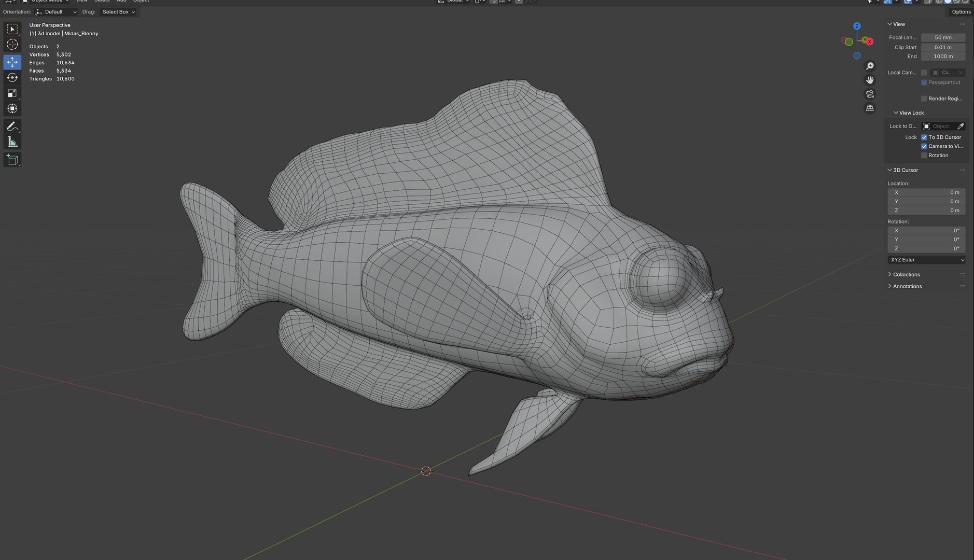Pick object with Lock to Object eyedropper
Viewport: 974px width, 560px height.
pos(961,126)
